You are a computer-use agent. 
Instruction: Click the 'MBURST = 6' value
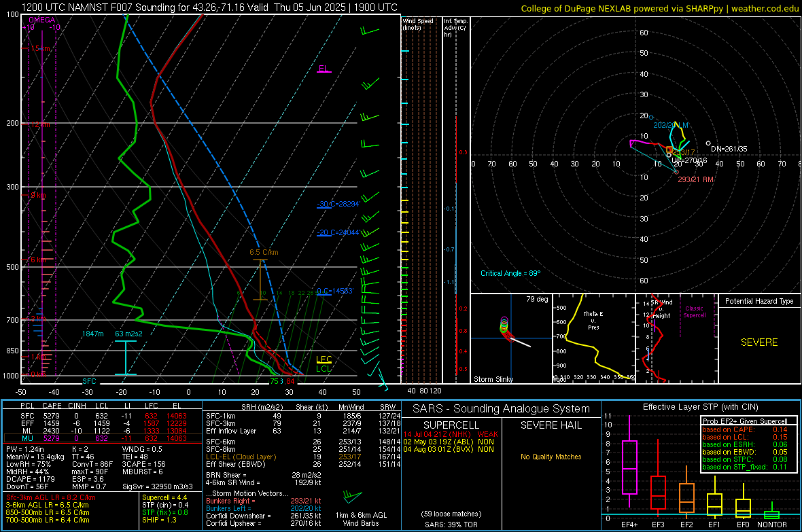142,471
